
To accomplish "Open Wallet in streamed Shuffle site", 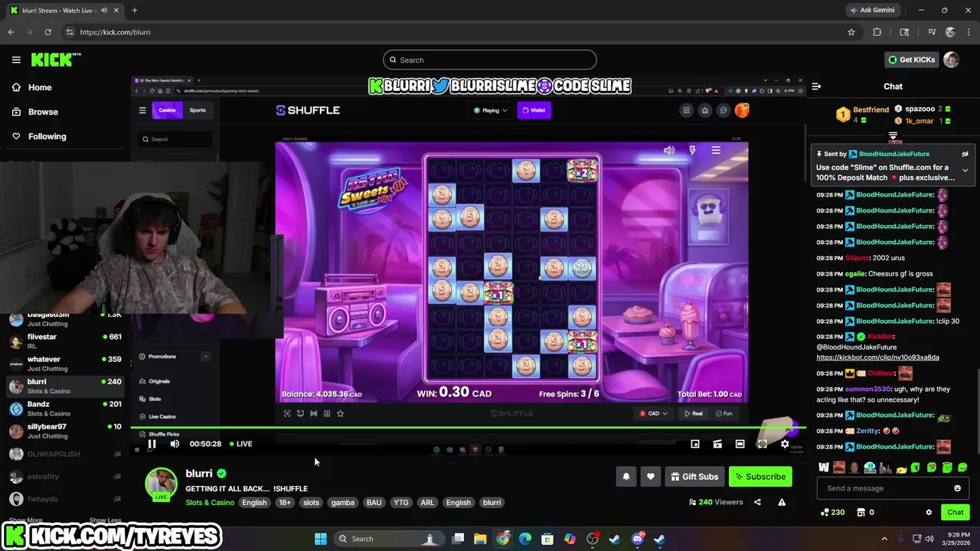I will (x=534, y=110).
